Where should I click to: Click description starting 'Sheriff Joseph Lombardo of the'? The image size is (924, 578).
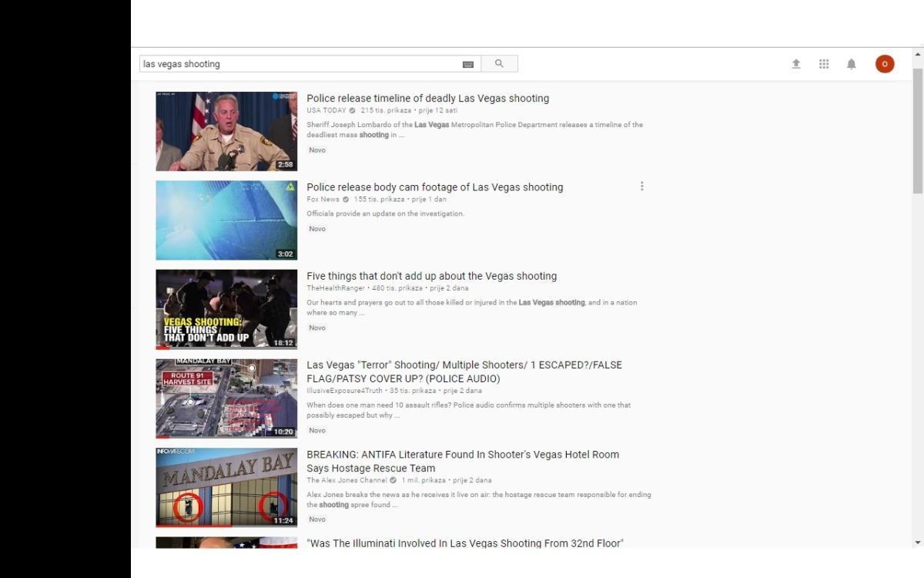[474, 129]
